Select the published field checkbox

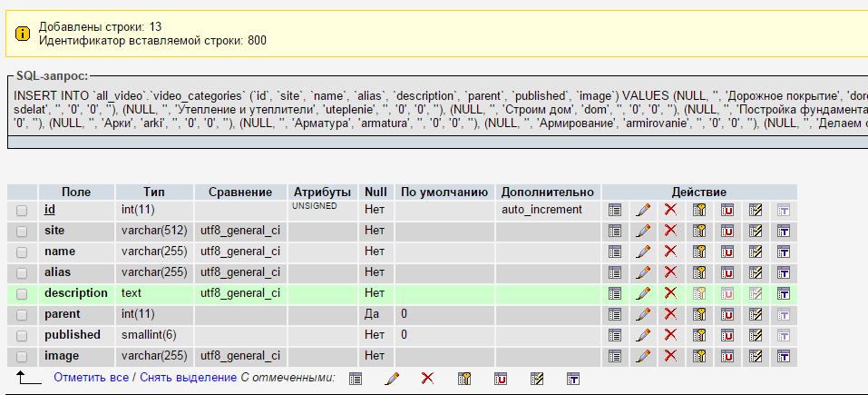point(22,336)
